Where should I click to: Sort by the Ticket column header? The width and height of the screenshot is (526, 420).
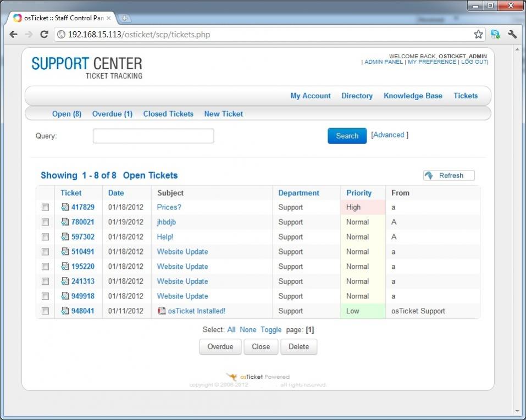pyautogui.click(x=71, y=193)
